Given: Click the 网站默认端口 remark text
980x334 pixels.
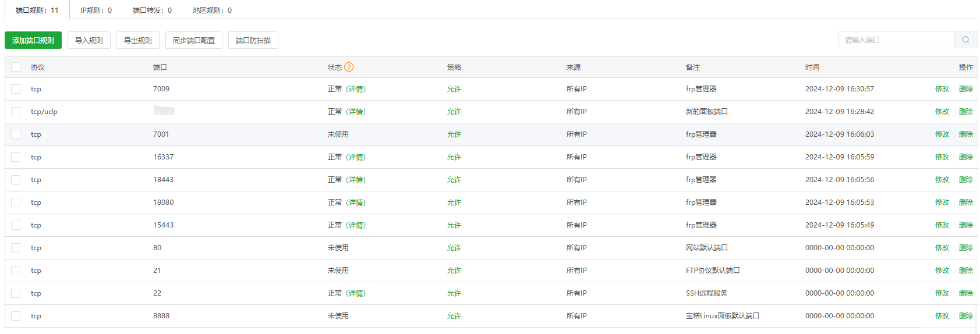Looking at the screenshot, I should pyautogui.click(x=707, y=248).
